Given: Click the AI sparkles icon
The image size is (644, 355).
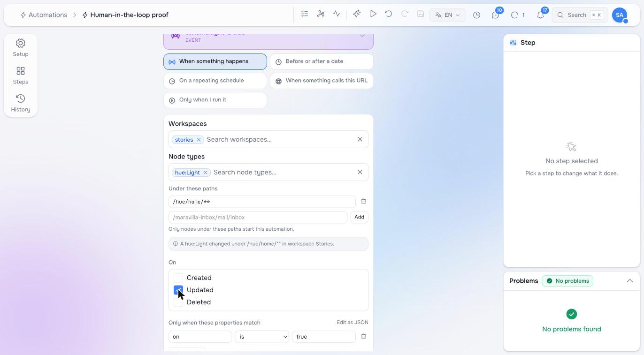Looking at the screenshot, I should pyautogui.click(x=357, y=14).
